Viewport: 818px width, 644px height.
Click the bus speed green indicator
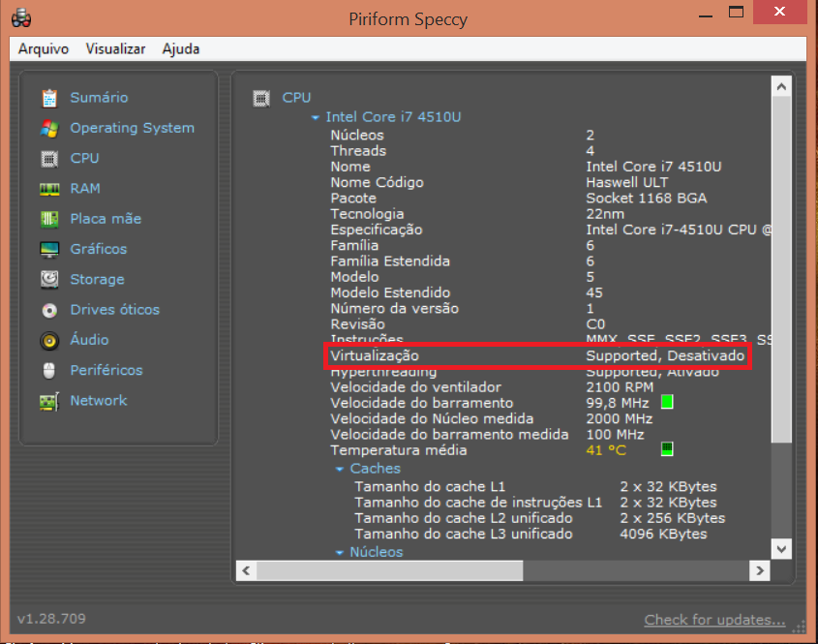pos(667,402)
